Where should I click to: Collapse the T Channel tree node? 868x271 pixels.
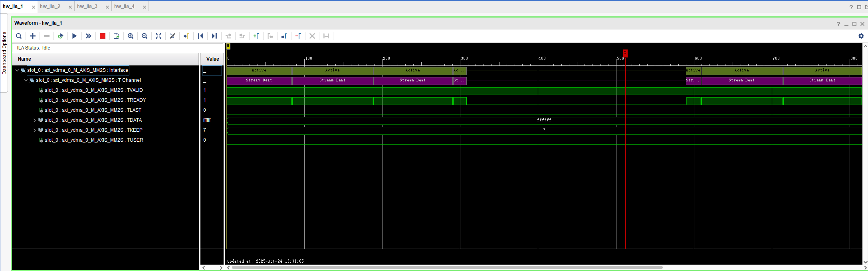pos(26,80)
